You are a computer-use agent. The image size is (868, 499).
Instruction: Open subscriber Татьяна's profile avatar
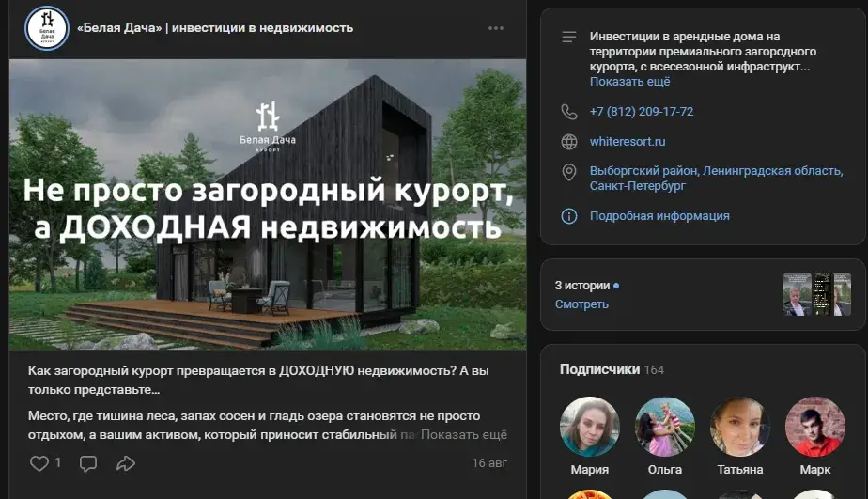pos(740,427)
